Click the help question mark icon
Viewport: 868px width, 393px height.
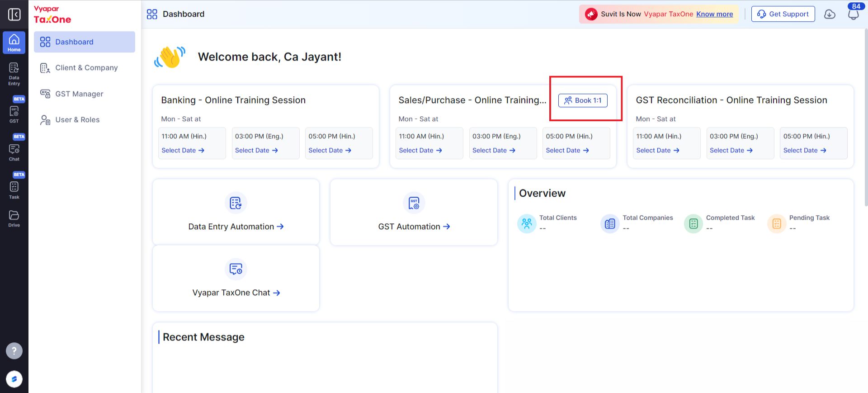(x=14, y=351)
